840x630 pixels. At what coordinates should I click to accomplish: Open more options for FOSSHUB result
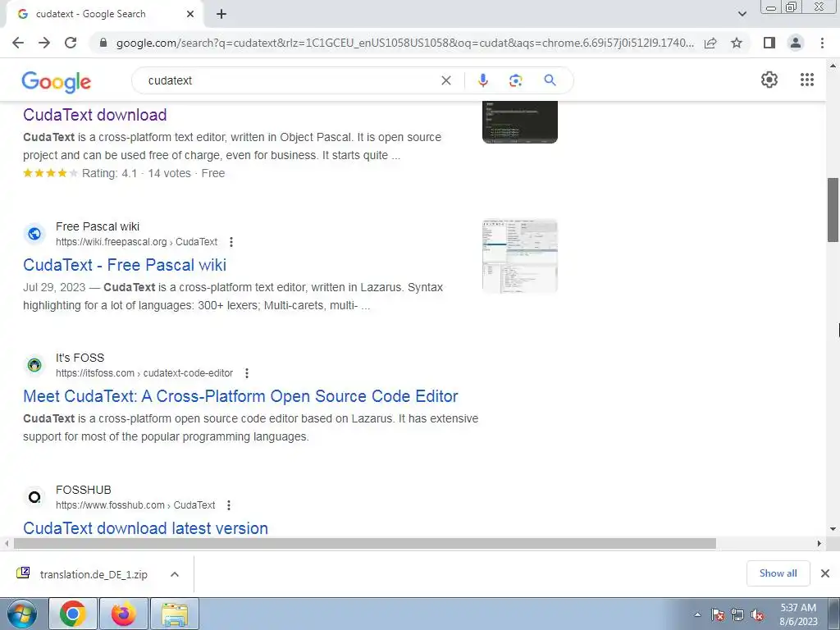229,505
